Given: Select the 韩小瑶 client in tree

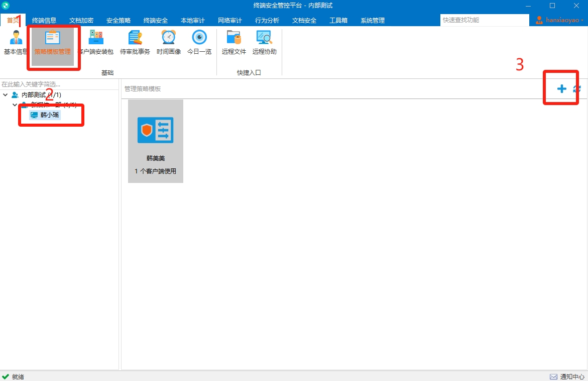Looking at the screenshot, I should [x=45, y=115].
